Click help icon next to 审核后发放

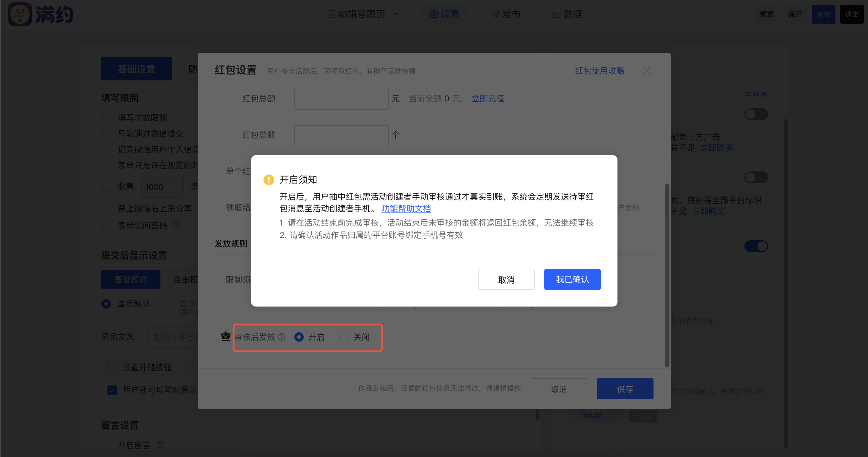click(281, 337)
